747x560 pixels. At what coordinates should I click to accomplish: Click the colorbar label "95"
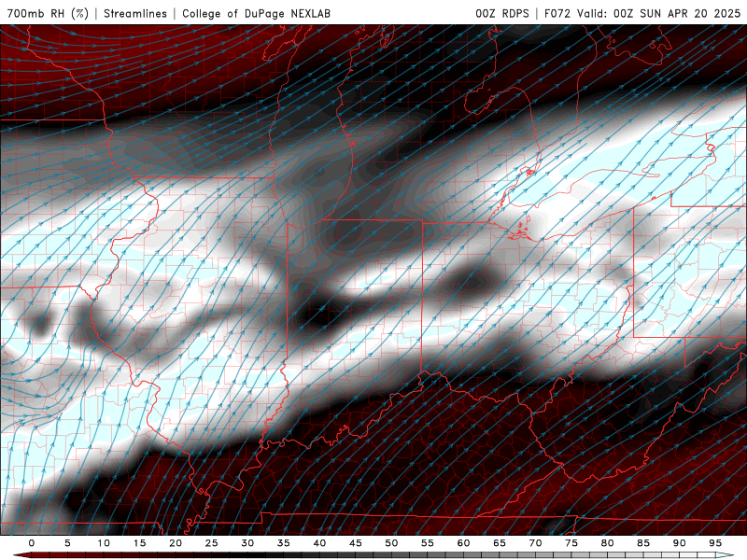pos(715,543)
